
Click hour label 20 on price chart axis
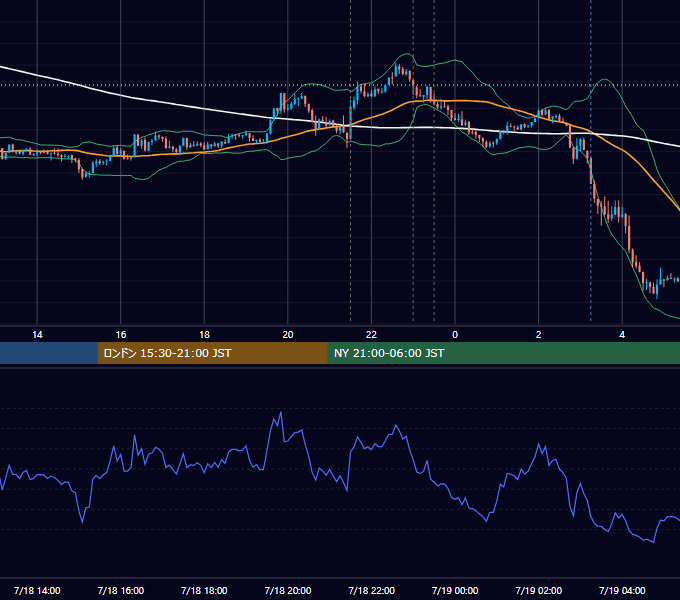[288, 335]
